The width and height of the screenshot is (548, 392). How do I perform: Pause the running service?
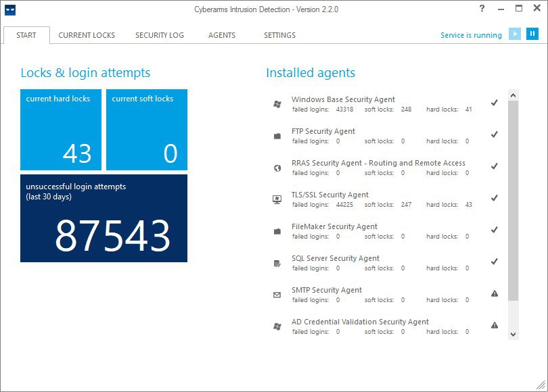[532, 34]
